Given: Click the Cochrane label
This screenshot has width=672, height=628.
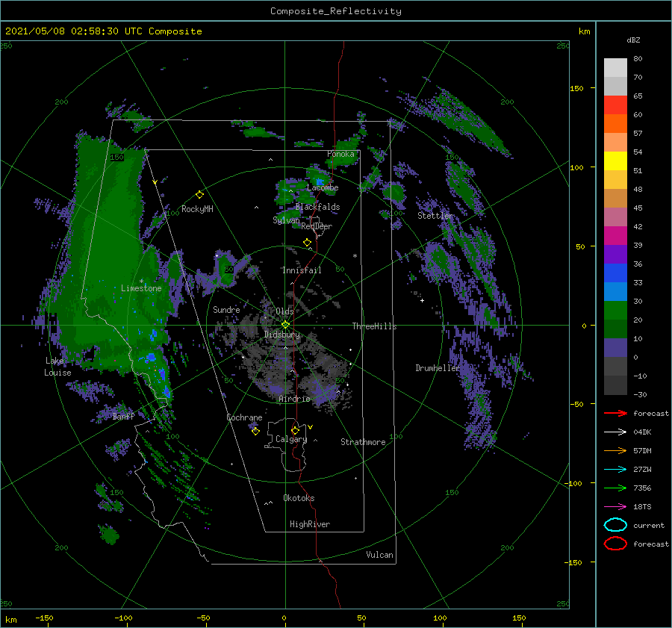Looking at the screenshot, I should (x=244, y=417).
